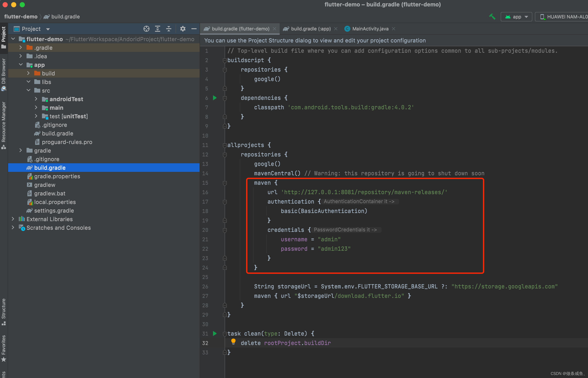Image resolution: width=588 pixels, height=378 pixels.
Task: Click the locate/select opened file crosshair icon
Action: coord(146,29)
